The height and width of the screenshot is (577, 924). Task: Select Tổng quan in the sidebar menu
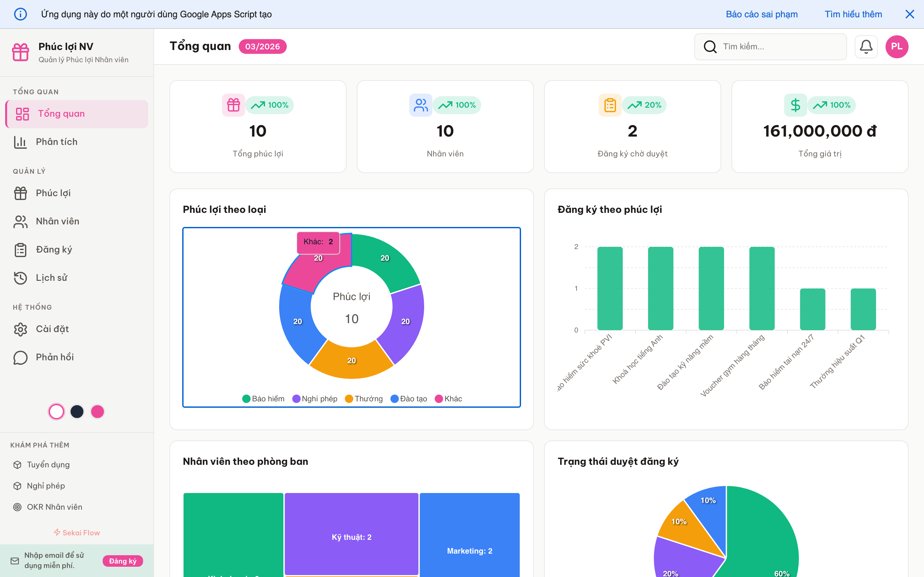point(61,113)
